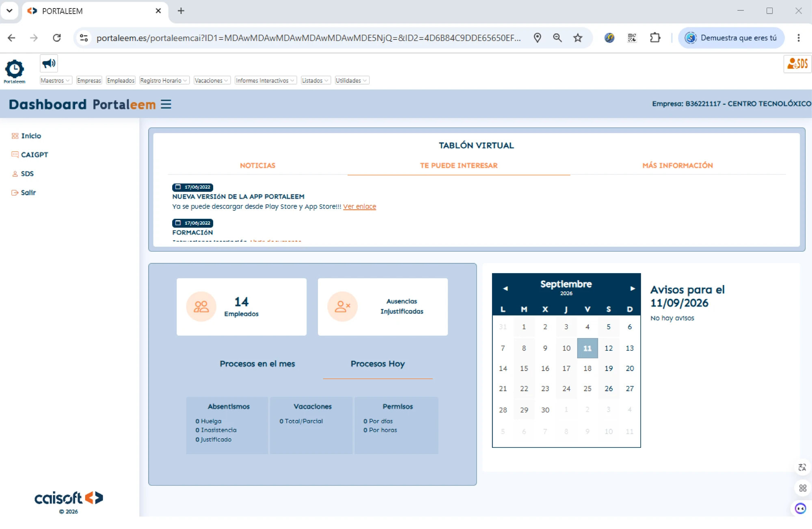Viewport: 812px width, 529px height.
Task: Click the QR code extension icon
Action: (x=632, y=38)
